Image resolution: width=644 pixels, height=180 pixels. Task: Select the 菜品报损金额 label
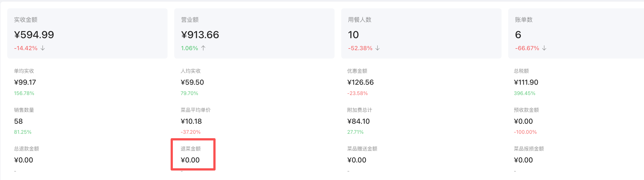click(x=529, y=149)
